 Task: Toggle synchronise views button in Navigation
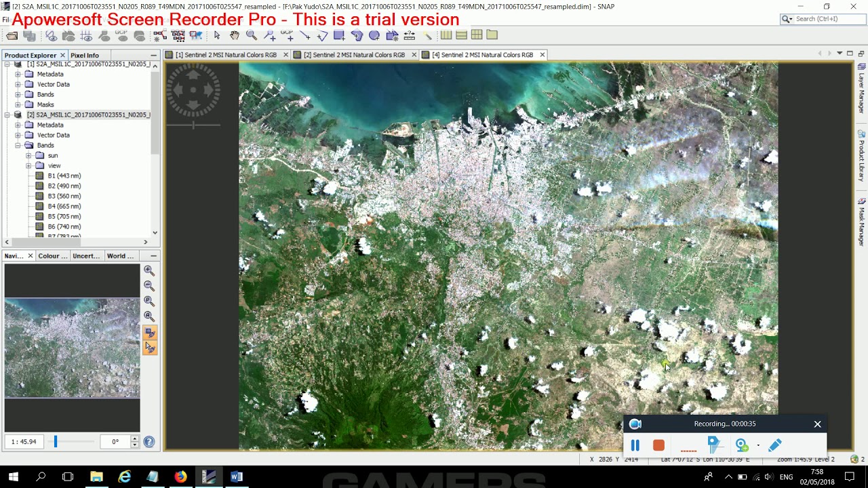click(x=150, y=333)
